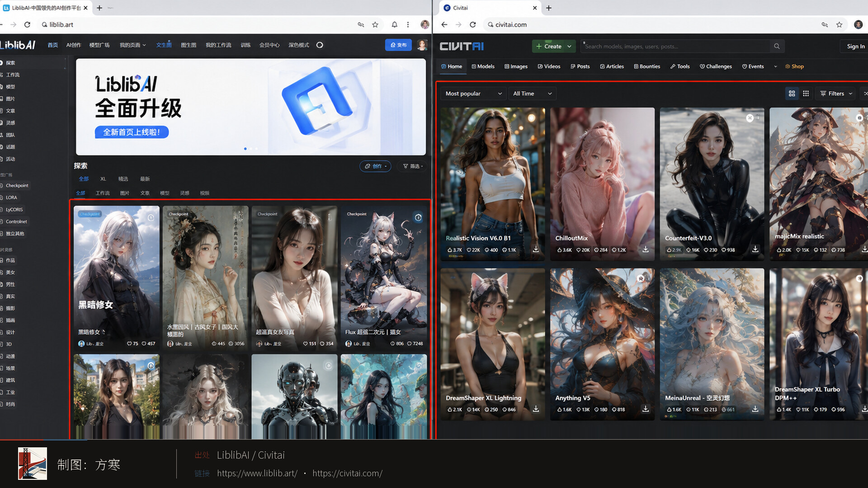Select LORA in the LiblibAI sidebar
Screen dimensions: 868x488
tap(11, 197)
